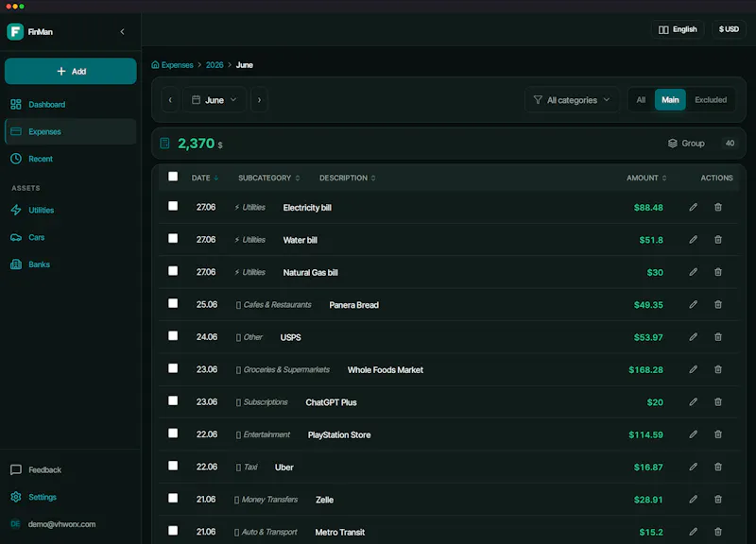Edit the Uber taxi expense
The height and width of the screenshot is (544, 756).
pos(693,467)
